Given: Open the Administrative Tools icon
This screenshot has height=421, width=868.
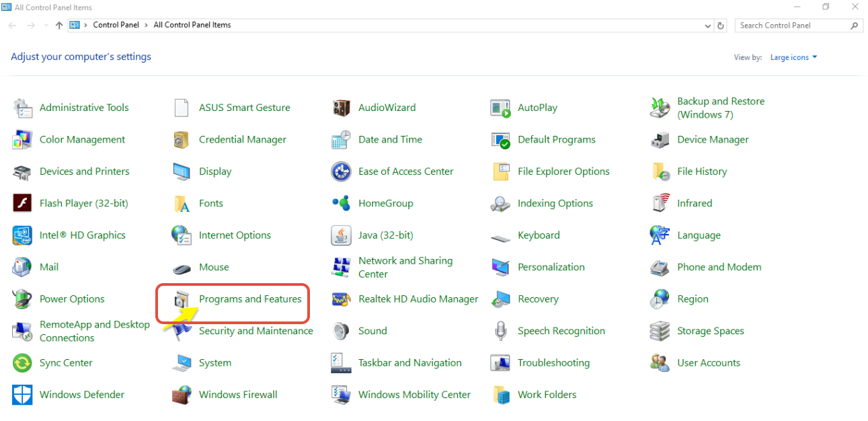Looking at the screenshot, I should pyautogui.click(x=22, y=108).
